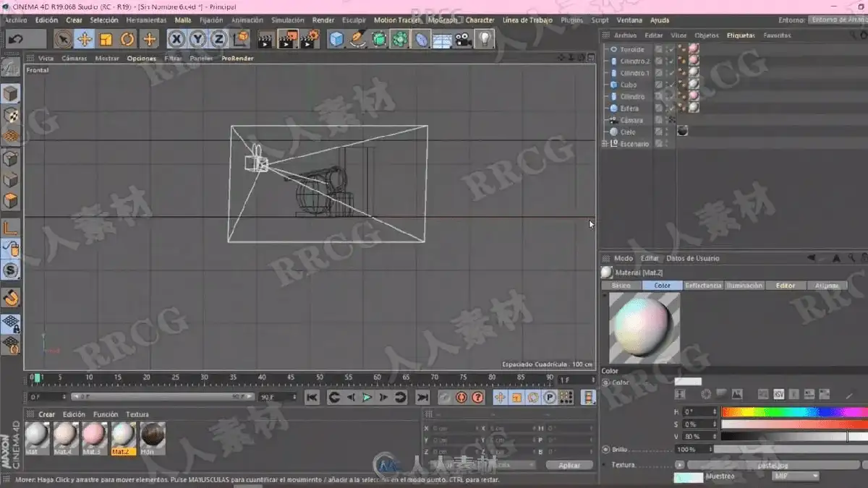This screenshot has height=488, width=868.
Task: Toggle the X axis lock
Action: click(176, 39)
